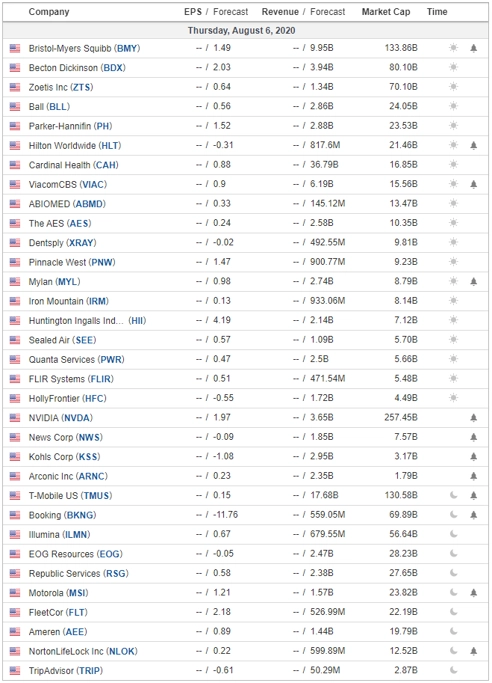Open the ViacomCBS (VIAC) link
This screenshot has height=683, width=492.
[68, 184]
